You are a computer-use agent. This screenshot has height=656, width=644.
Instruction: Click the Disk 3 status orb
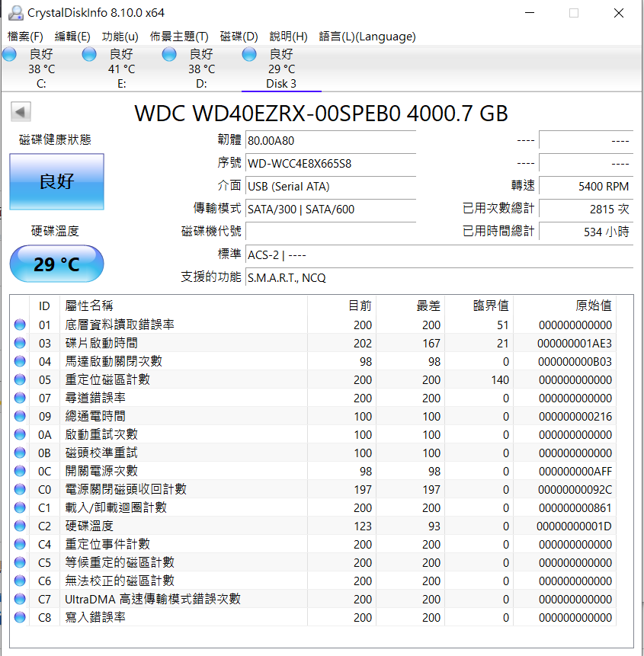pos(249,54)
